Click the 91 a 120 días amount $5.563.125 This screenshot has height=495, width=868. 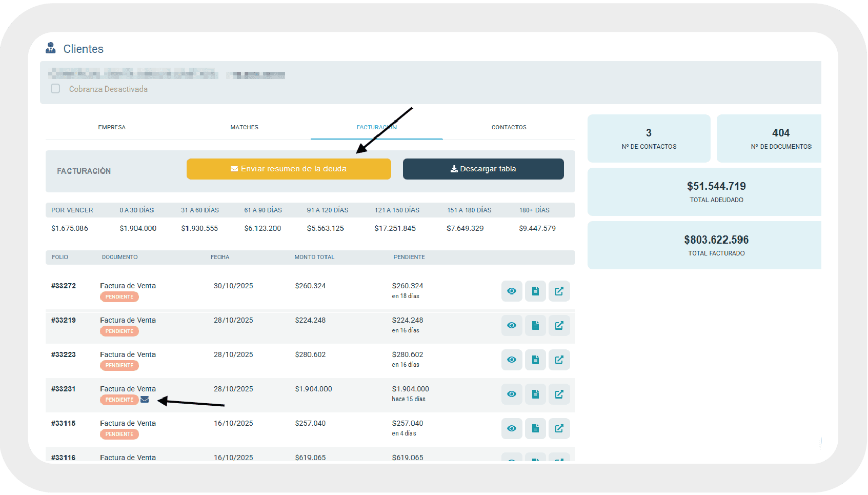[326, 228]
